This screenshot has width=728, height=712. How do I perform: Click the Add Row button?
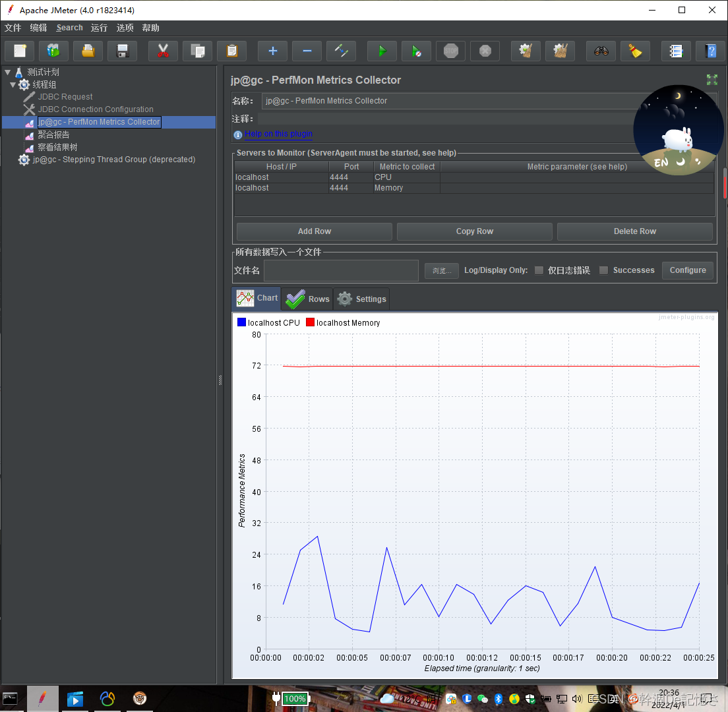click(315, 231)
